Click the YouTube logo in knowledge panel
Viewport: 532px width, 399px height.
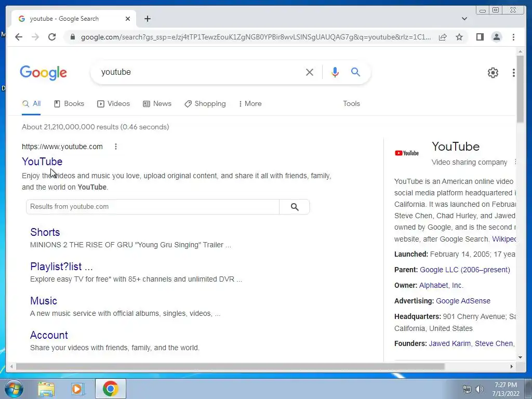click(x=407, y=153)
